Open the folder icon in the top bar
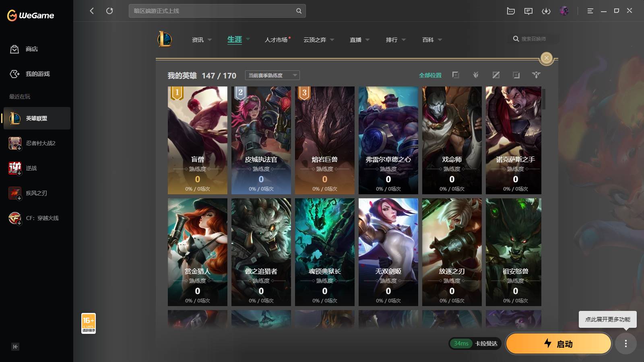Viewport: 644px width, 362px height. [x=511, y=11]
